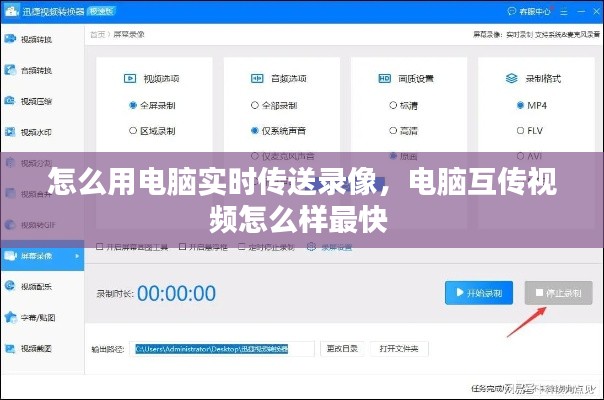Choose 标清 quality
Viewport: 604px width, 400px height.
[403, 105]
